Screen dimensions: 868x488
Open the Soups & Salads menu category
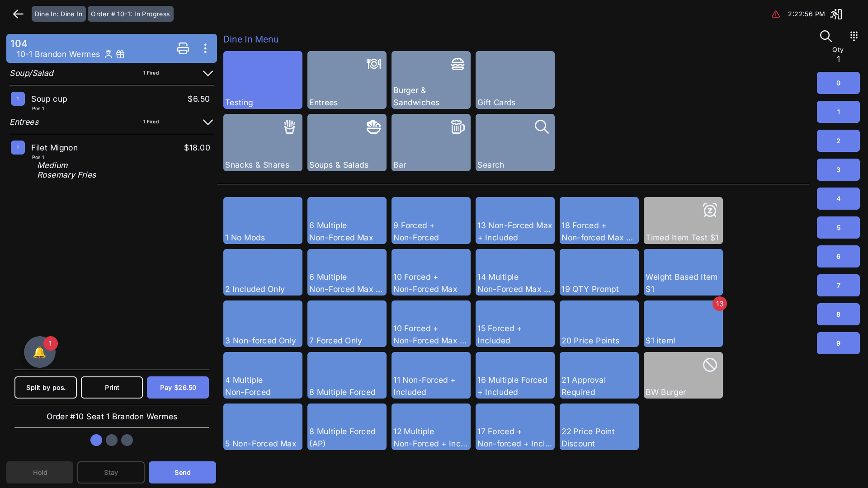(x=347, y=143)
